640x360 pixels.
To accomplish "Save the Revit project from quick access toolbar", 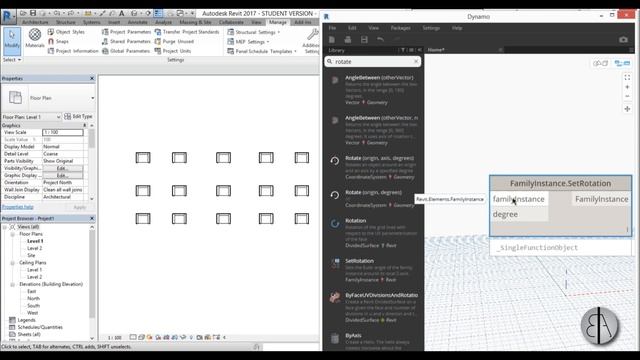I will click(x=33, y=13).
